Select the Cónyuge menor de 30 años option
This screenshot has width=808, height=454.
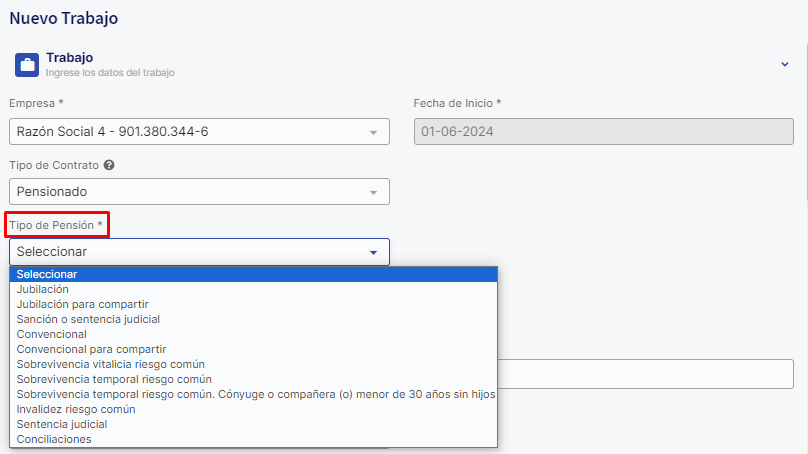click(x=256, y=394)
